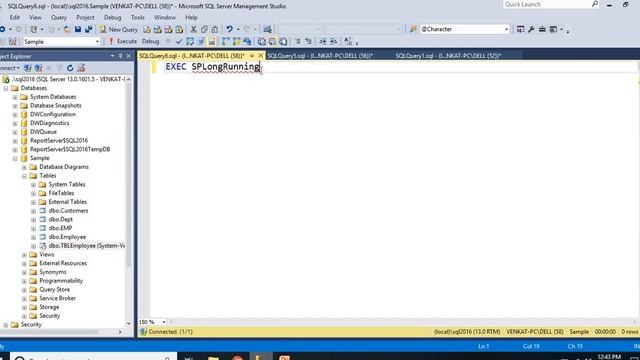Click the Object Explorer vertical scrollbar down arrow
Viewport: 640px width, 360px height.
[129, 323]
